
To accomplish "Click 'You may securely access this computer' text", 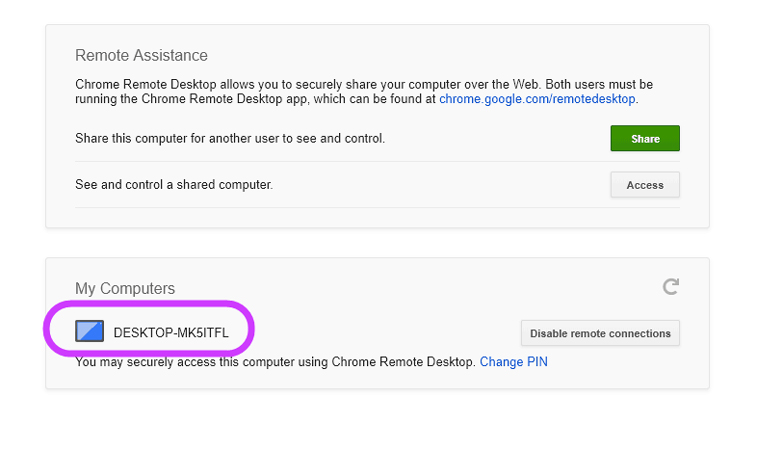I will click(275, 362).
